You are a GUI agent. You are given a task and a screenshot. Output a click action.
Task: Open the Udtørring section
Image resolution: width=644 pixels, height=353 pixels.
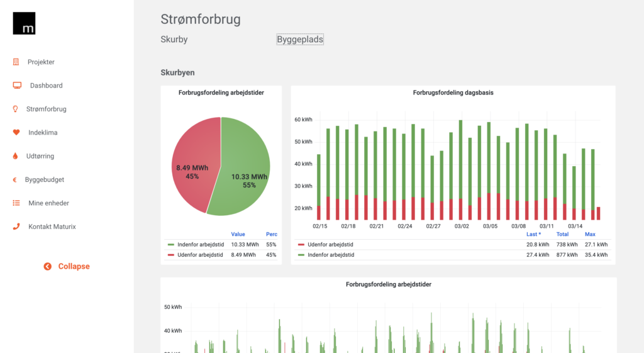pos(40,156)
